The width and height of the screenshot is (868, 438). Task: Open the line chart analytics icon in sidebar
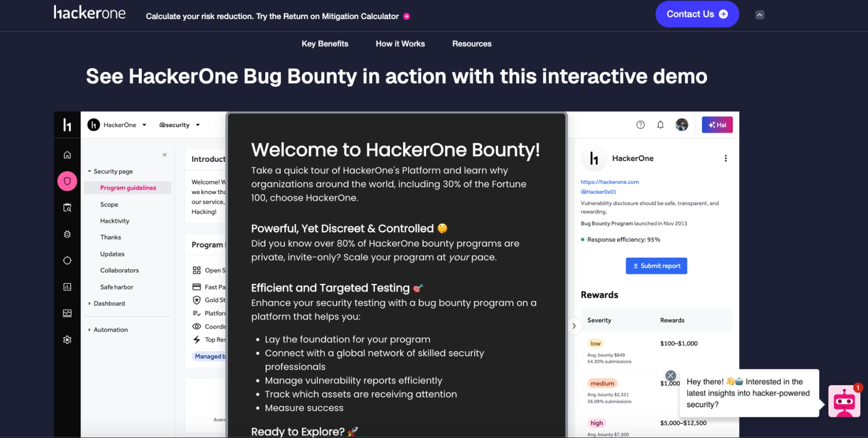tap(67, 313)
